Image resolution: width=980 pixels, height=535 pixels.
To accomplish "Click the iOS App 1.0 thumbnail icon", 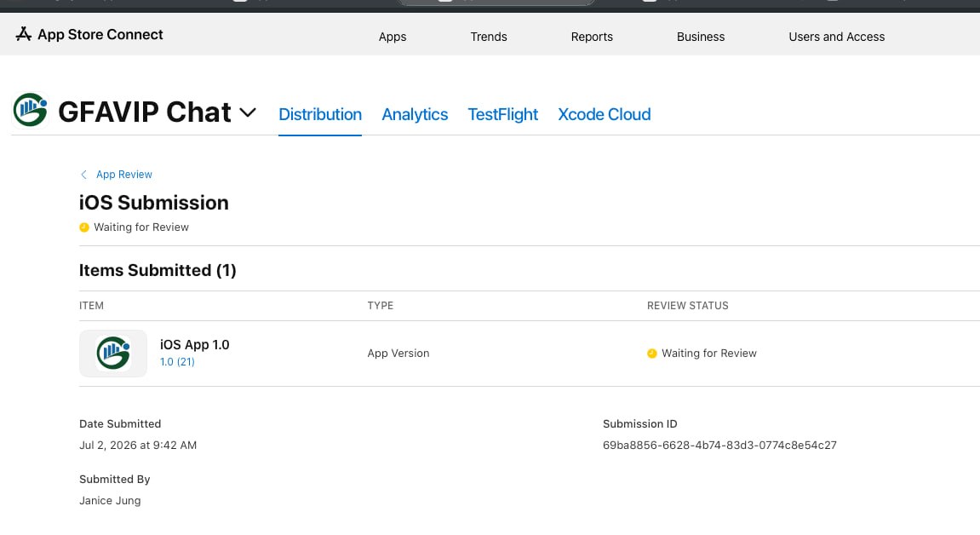I will click(x=113, y=354).
